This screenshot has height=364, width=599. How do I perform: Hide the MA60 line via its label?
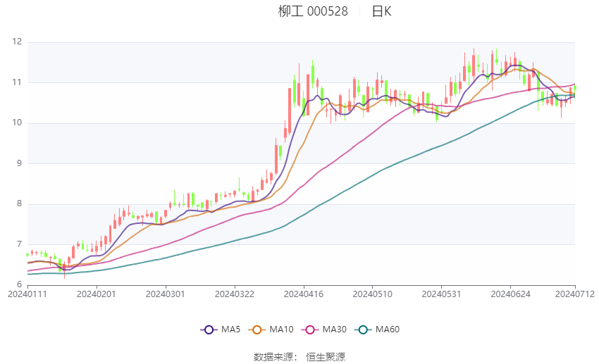pyautogui.click(x=388, y=330)
